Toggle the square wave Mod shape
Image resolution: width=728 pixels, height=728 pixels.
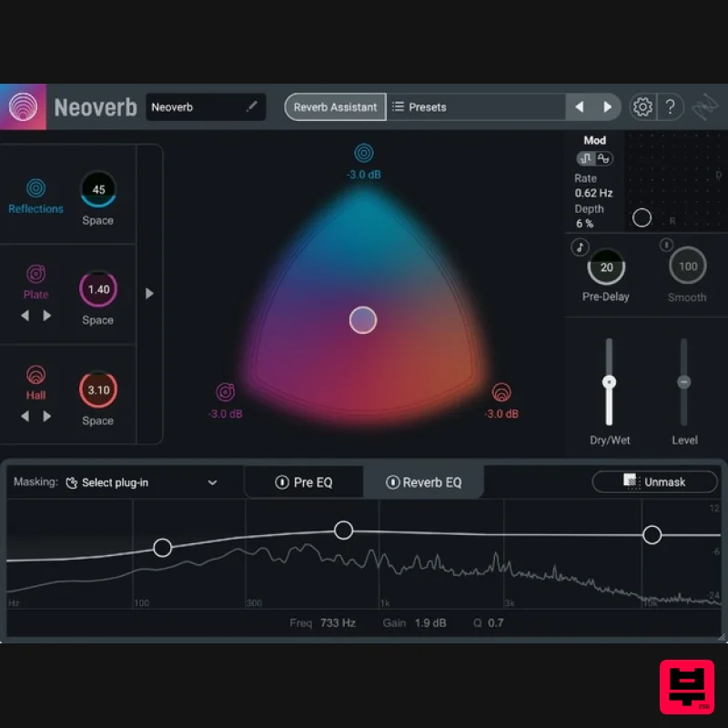[586, 158]
